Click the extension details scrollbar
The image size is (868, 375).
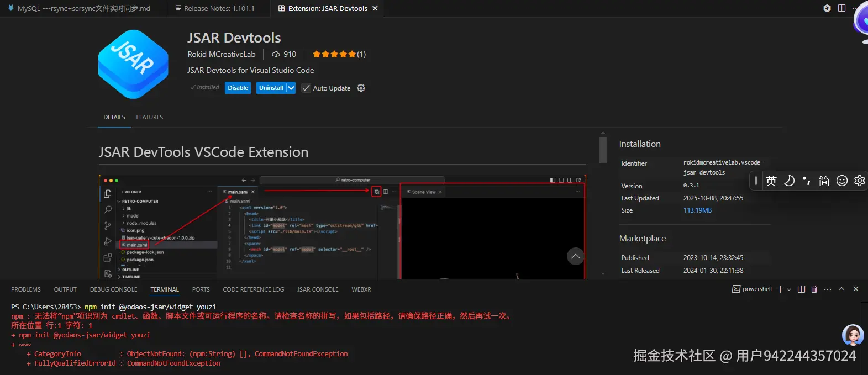[603, 150]
